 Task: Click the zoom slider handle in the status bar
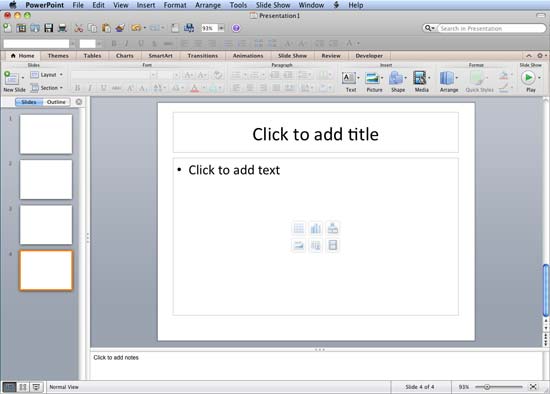point(487,387)
